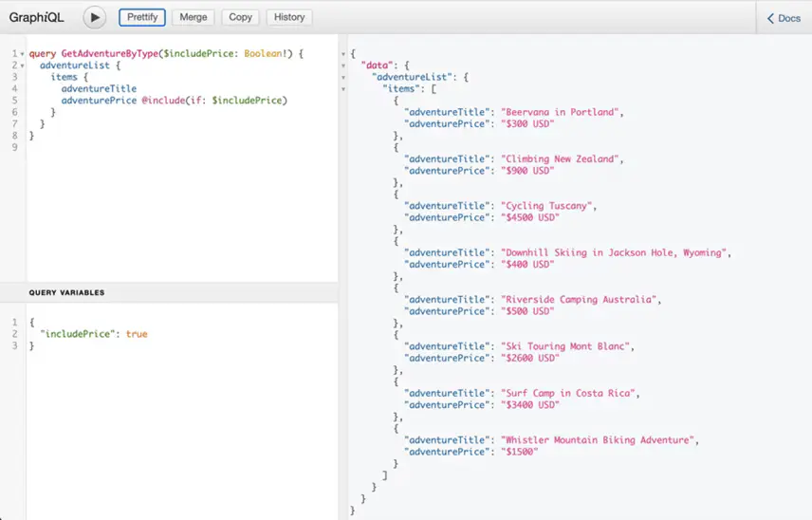Image resolution: width=812 pixels, height=520 pixels.
Task: Click the "$4500 USD" price in results
Action: (529, 217)
